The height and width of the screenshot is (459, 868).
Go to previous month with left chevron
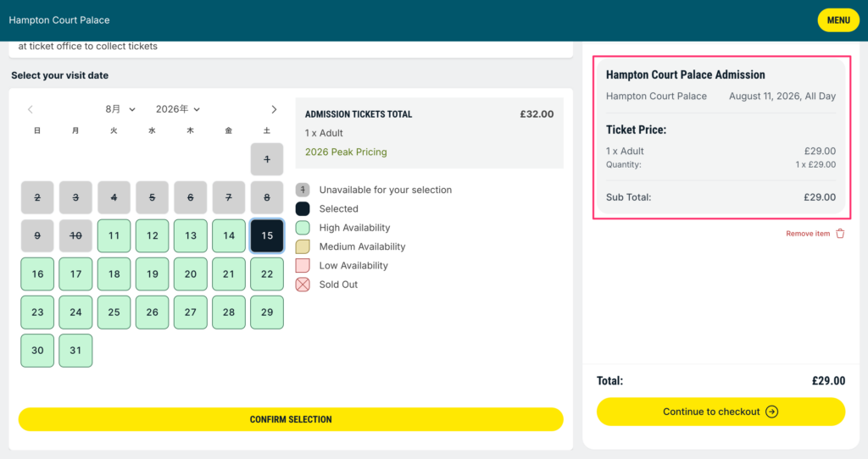pos(31,109)
